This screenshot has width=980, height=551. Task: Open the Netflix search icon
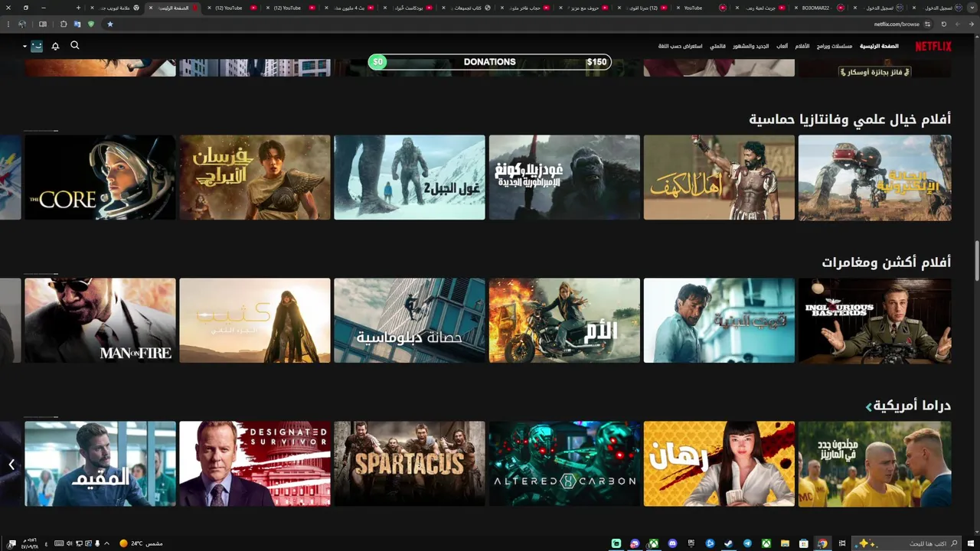75,45
